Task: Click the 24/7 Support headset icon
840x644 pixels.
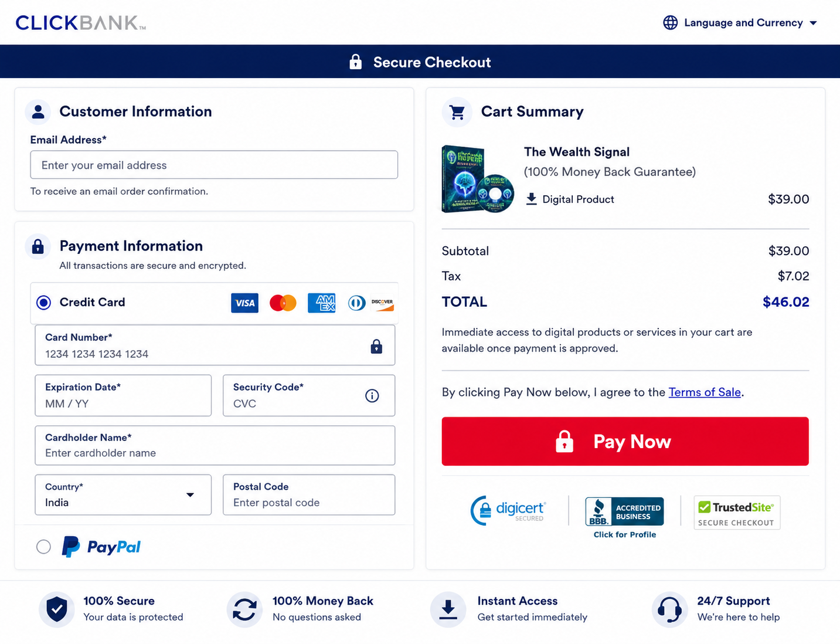Action: click(x=669, y=609)
